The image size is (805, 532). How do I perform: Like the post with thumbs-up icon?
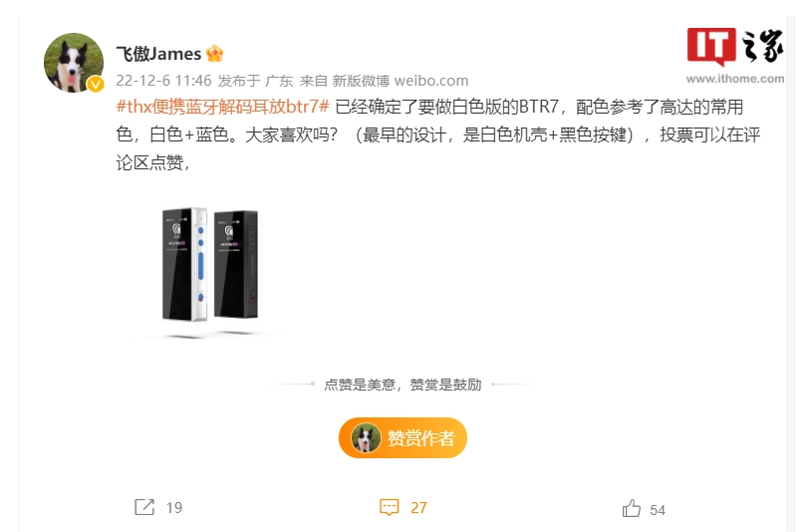[632, 508]
